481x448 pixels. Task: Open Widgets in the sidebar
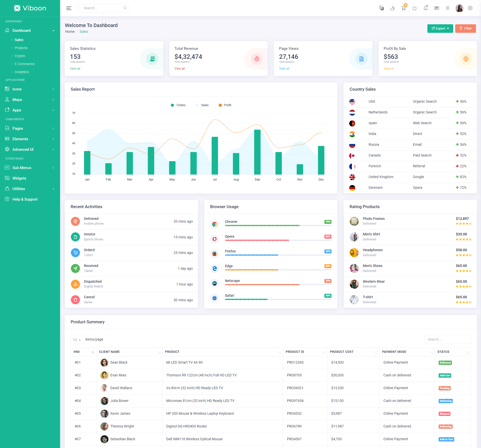(19, 178)
